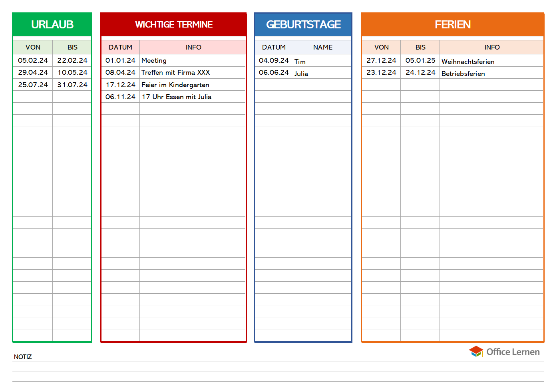
Task: Select the green URLAUB header banner
Action: pos(52,24)
